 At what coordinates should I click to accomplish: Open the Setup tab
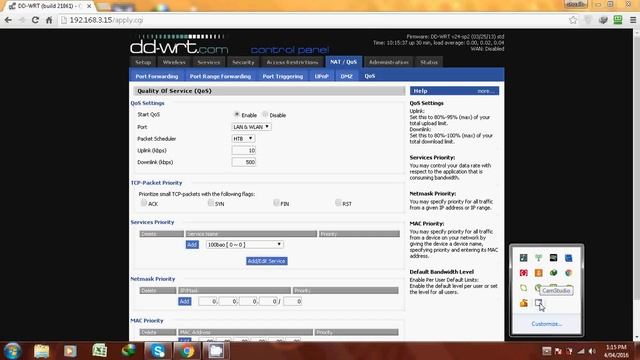(x=143, y=62)
